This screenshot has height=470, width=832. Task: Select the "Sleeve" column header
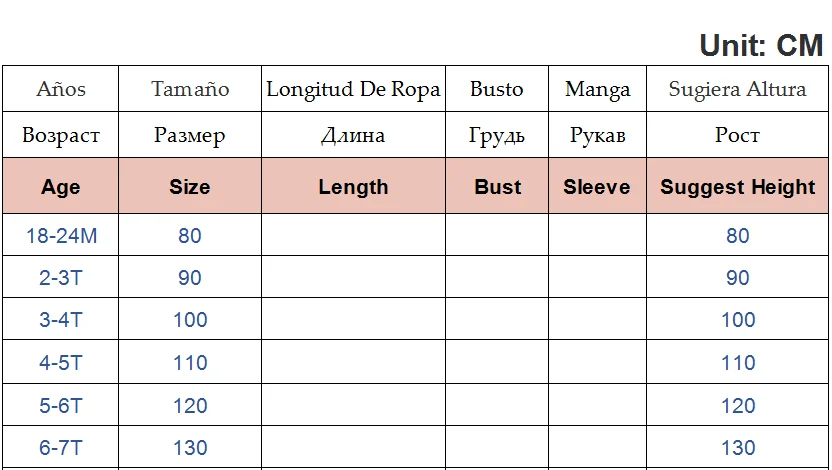(597, 187)
